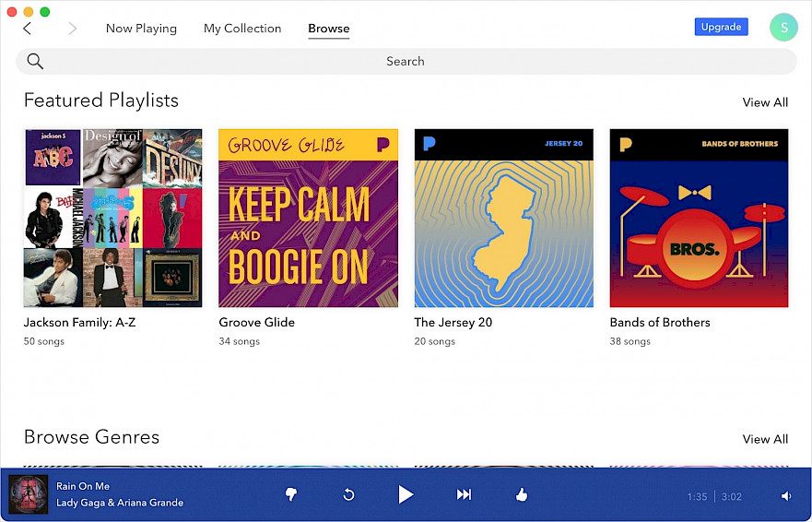812x522 pixels.
Task: Click the 38 songs label
Action: point(630,341)
